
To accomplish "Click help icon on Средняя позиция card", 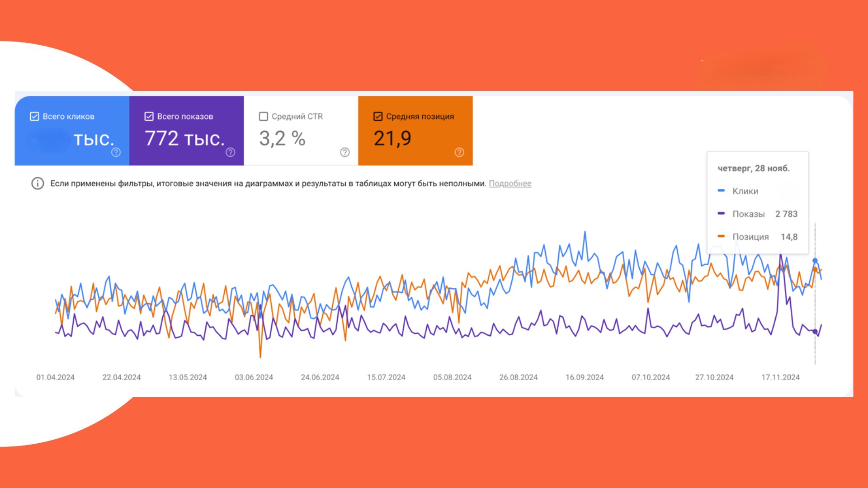I will click(x=459, y=152).
